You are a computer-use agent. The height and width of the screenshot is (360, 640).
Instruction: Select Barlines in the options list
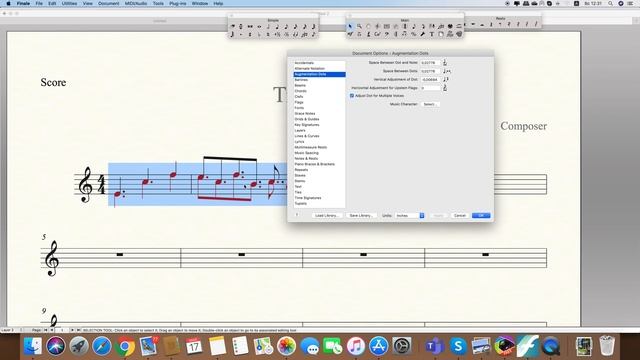tap(319, 80)
